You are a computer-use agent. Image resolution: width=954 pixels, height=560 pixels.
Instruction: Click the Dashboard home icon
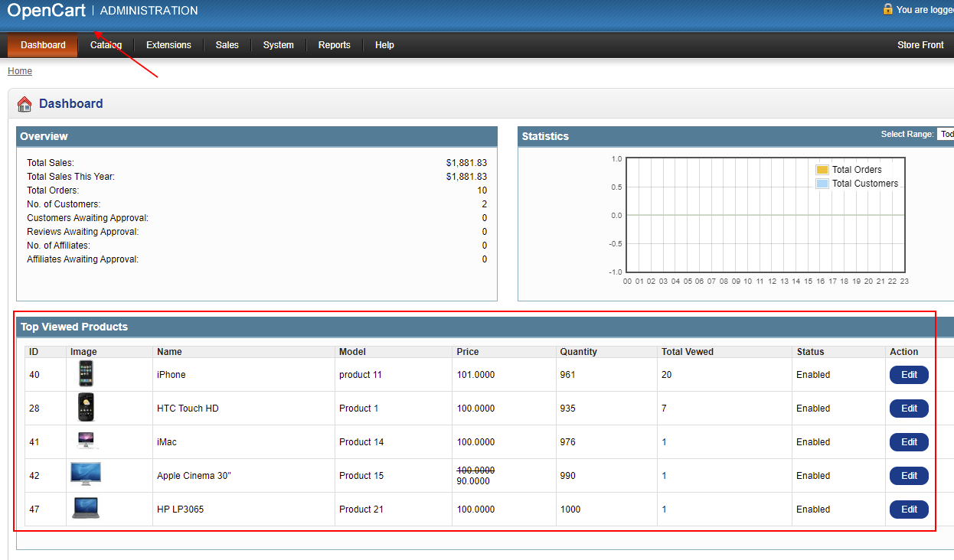tap(25, 104)
